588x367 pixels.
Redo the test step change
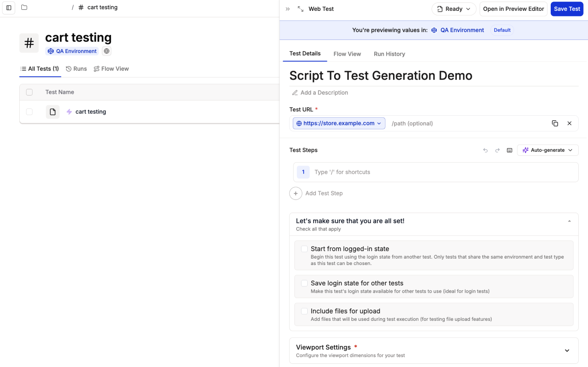pyautogui.click(x=497, y=150)
